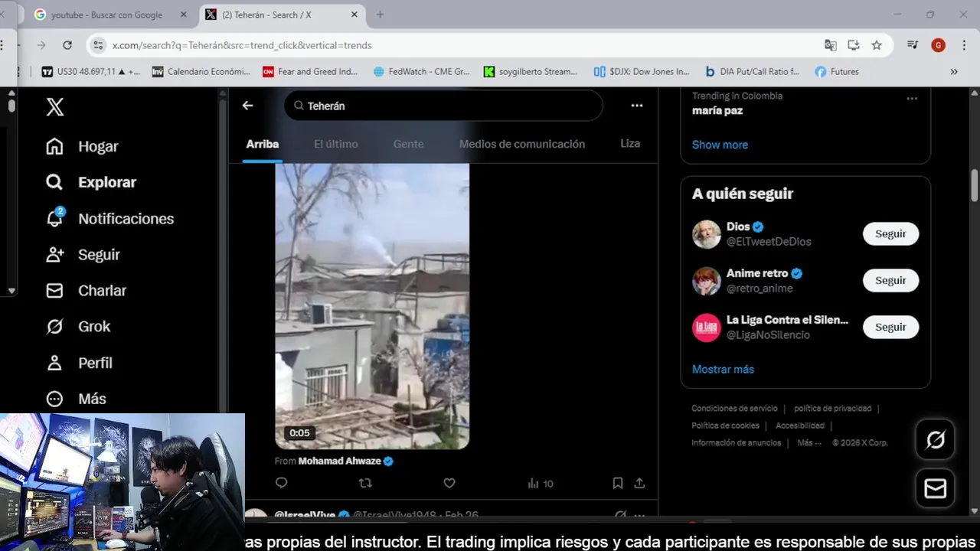This screenshot has height=551, width=980.
Task: Open Medios de comunicación tab
Action: 522,144
